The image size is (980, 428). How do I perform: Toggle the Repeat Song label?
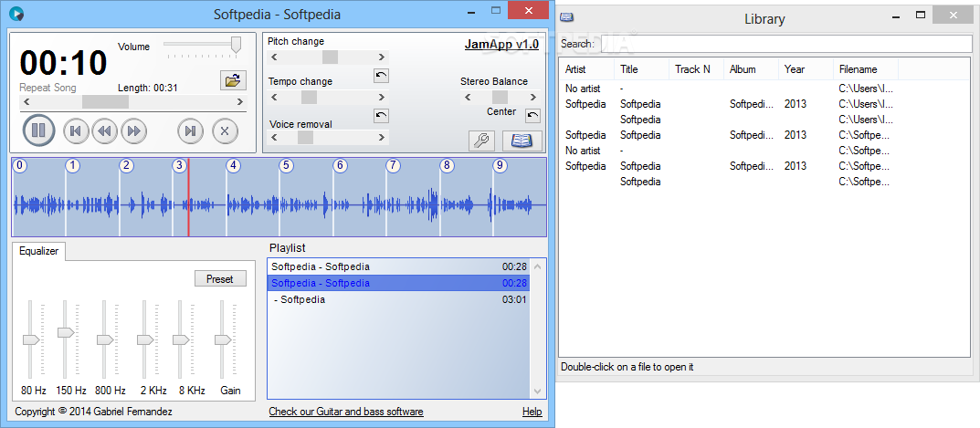point(47,88)
